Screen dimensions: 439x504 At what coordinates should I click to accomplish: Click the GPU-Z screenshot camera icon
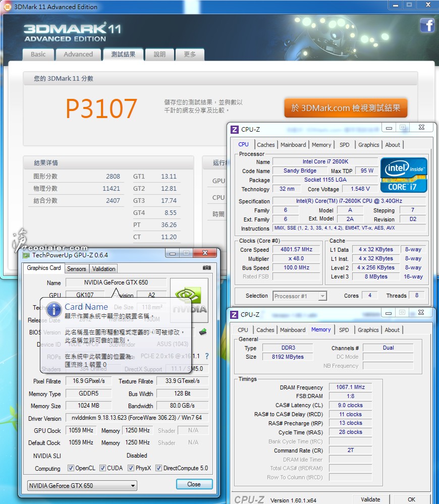[x=207, y=267]
